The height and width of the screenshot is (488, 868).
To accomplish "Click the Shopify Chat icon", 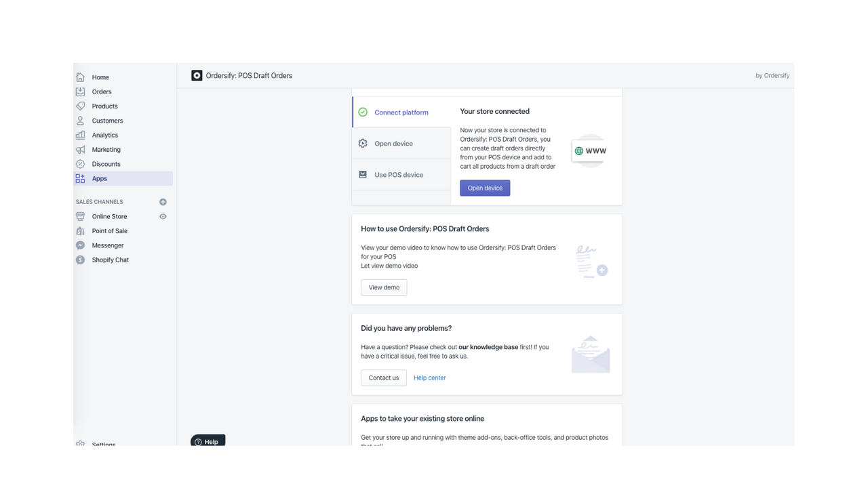I will click(80, 260).
